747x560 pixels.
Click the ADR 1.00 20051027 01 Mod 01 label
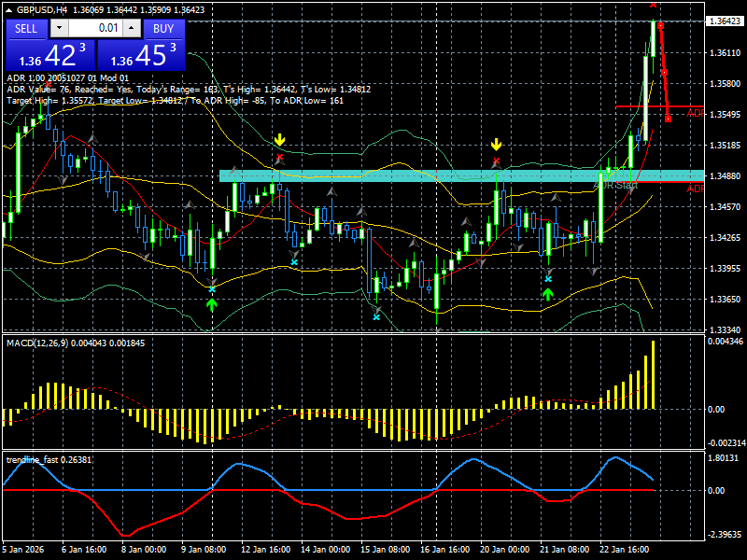point(67,77)
